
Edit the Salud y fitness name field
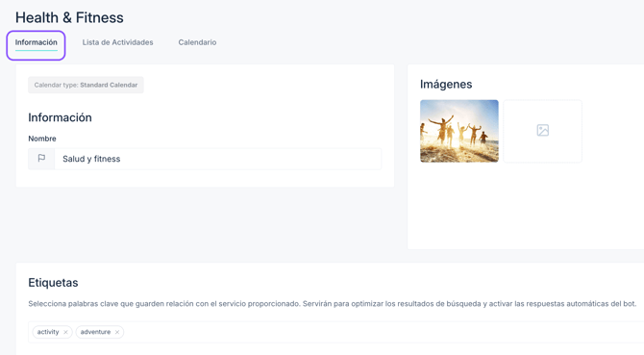click(217, 159)
